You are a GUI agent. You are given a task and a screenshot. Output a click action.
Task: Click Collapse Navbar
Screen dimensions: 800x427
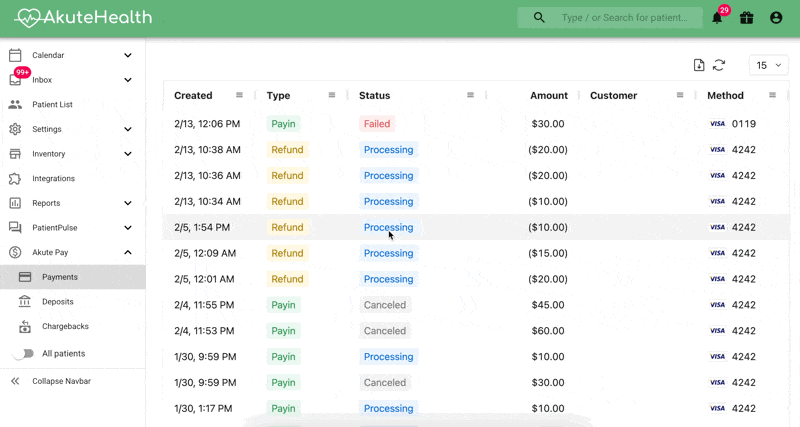tap(60, 381)
